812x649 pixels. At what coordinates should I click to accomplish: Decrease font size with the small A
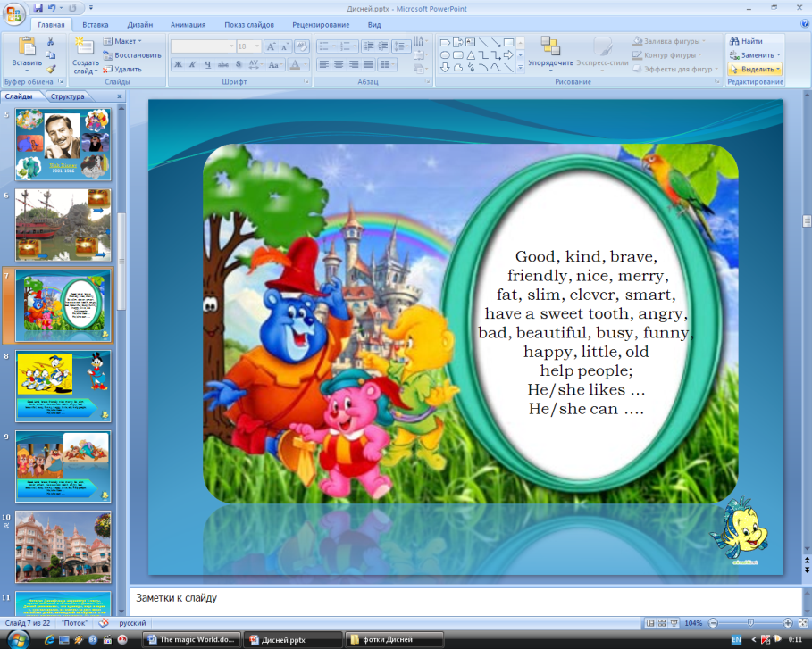click(284, 46)
